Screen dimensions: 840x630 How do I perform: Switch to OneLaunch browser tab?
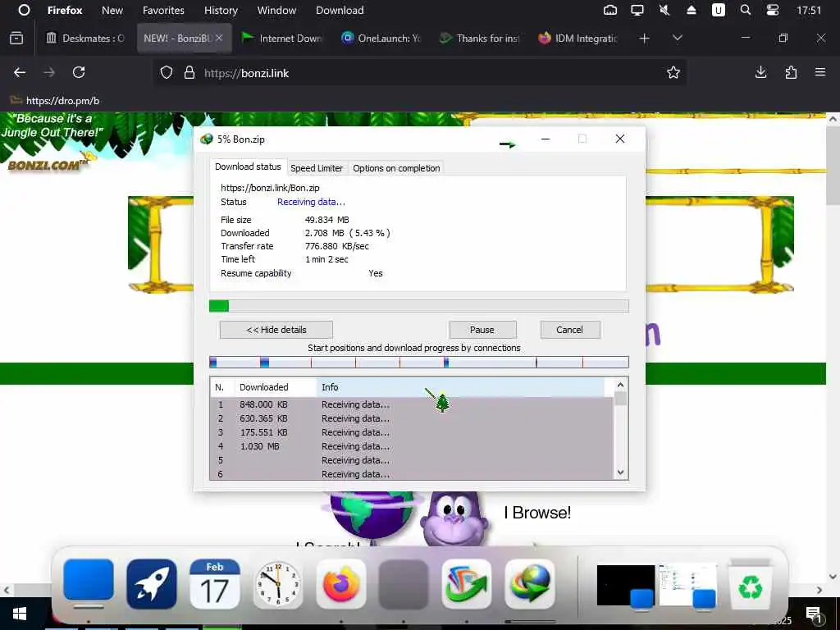[x=381, y=38]
